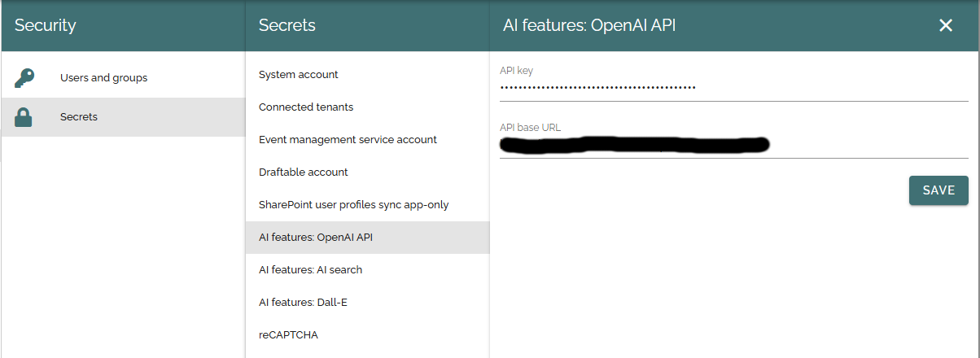The width and height of the screenshot is (980, 358).
Task: Open the reCAPTCHA secret
Action: point(368,335)
